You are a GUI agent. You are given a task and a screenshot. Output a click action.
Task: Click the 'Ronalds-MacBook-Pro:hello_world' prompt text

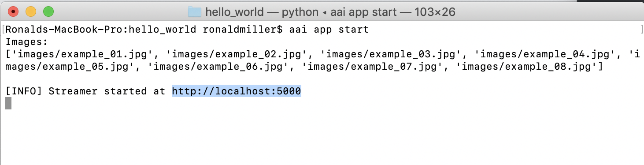click(x=101, y=30)
